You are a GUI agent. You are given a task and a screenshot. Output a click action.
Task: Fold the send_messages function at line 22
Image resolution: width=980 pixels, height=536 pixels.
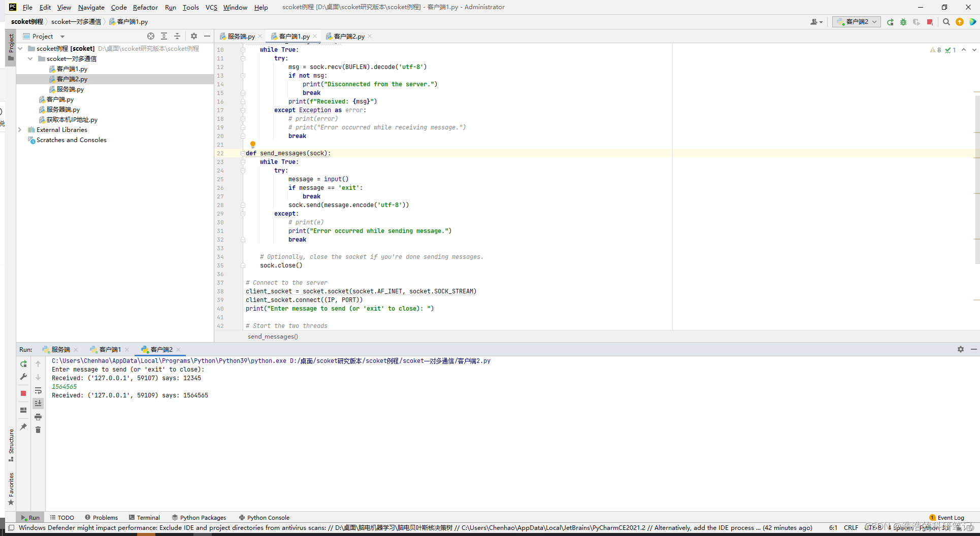click(x=243, y=153)
